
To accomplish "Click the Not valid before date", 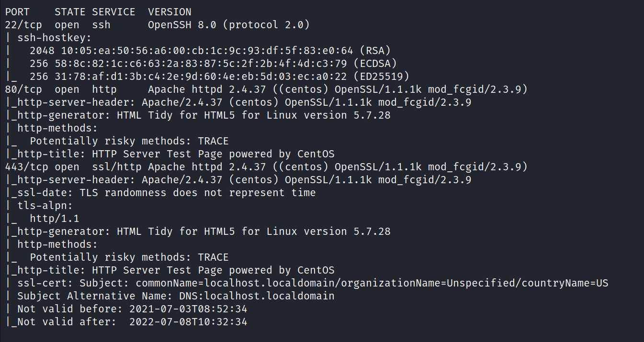I will point(188,309).
